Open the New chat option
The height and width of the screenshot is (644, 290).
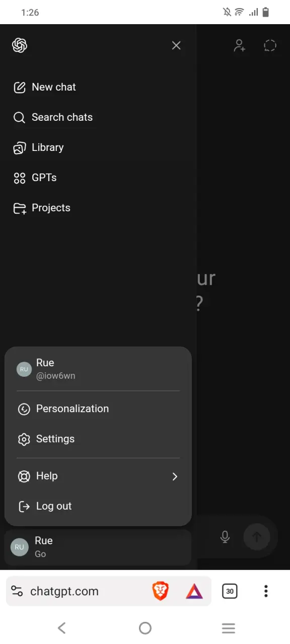pyautogui.click(x=98, y=87)
